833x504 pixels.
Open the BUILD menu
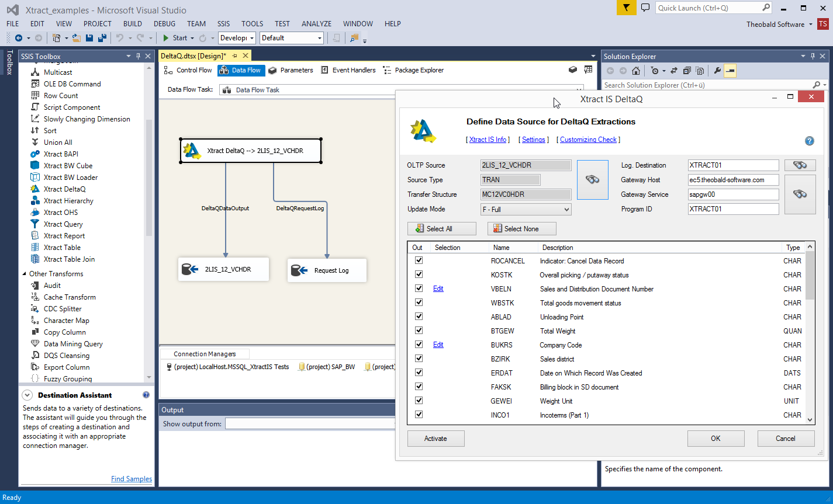[133, 24]
